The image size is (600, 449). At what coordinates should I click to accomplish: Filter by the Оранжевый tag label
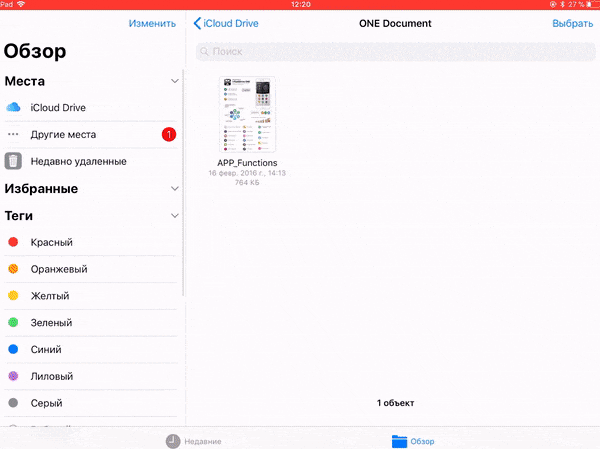(59, 269)
